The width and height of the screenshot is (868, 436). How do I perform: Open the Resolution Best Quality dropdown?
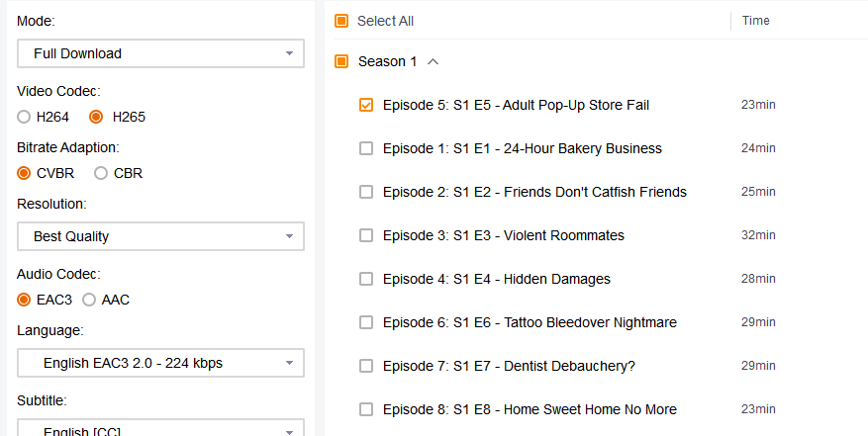pyautogui.click(x=160, y=236)
